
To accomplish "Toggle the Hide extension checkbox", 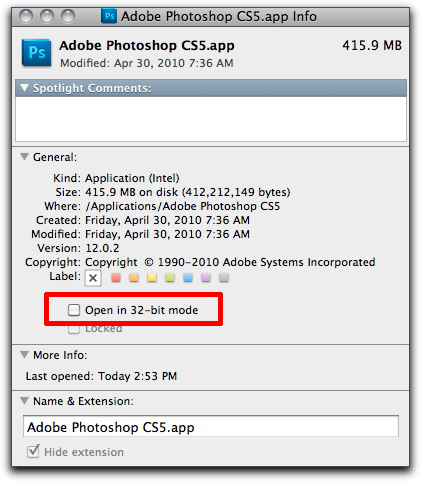I will click(x=33, y=452).
